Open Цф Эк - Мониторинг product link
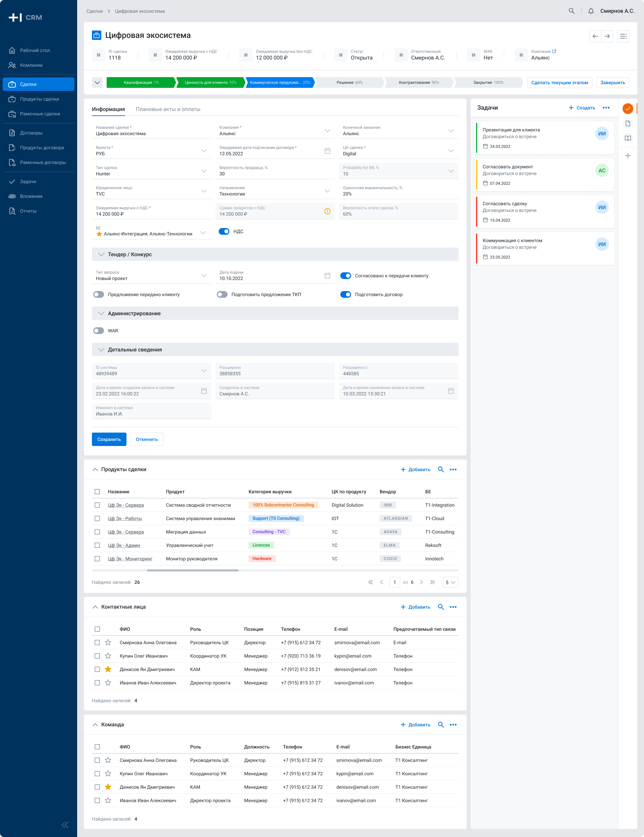The width and height of the screenshot is (644, 837). (130, 559)
